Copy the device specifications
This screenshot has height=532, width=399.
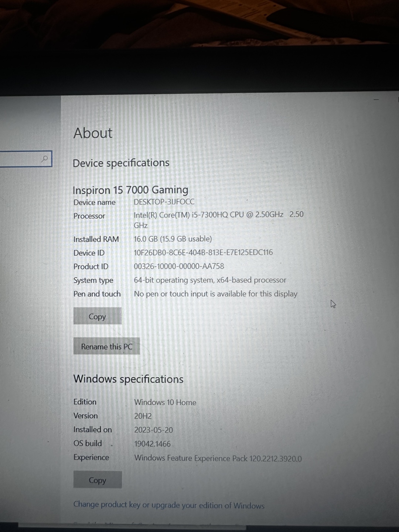pos(98,316)
